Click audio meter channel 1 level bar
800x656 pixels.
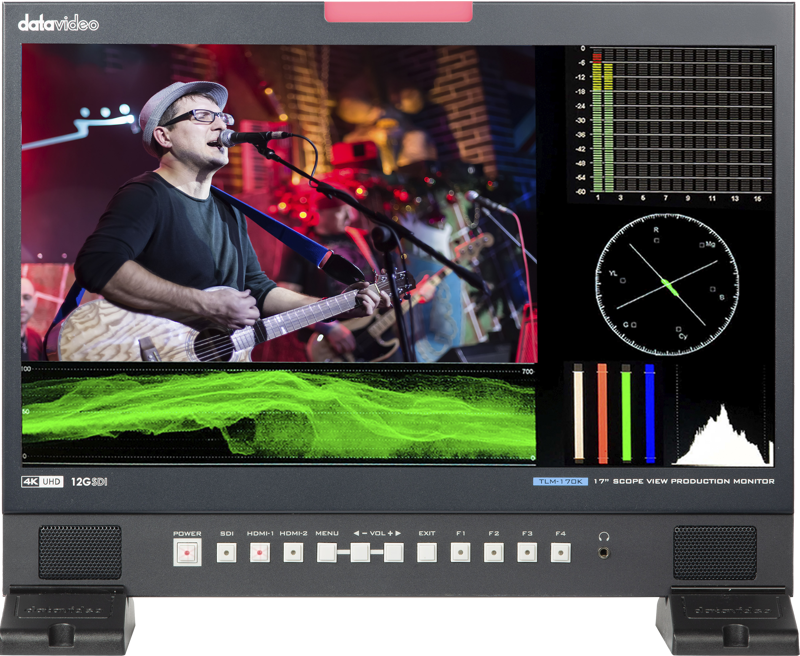(x=597, y=121)
